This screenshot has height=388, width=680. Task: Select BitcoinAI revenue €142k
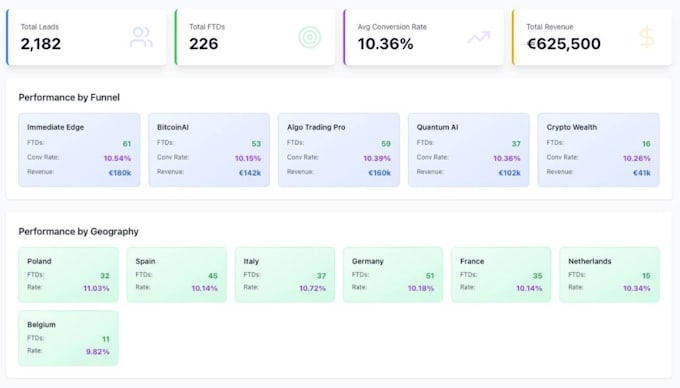click(250, 173)
